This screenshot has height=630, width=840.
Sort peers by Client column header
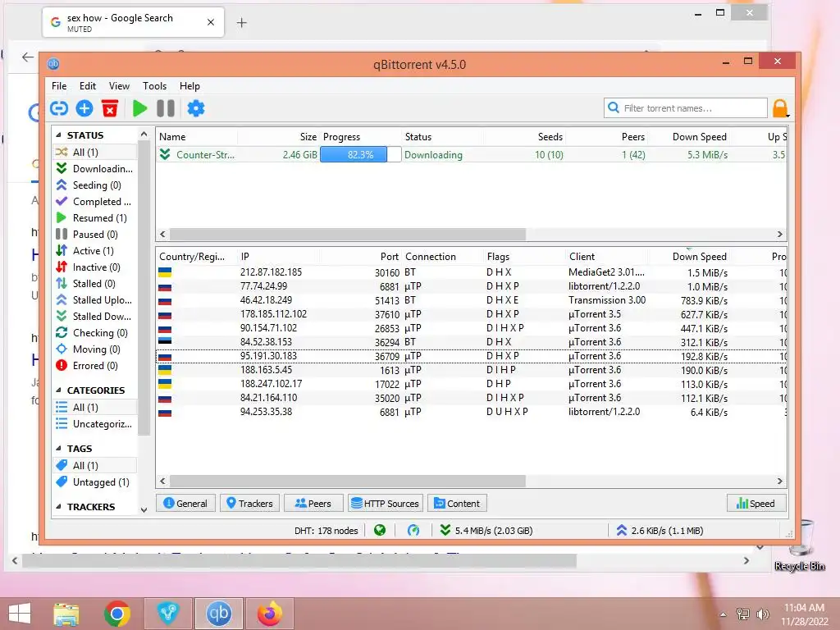(x=582, y=257)
